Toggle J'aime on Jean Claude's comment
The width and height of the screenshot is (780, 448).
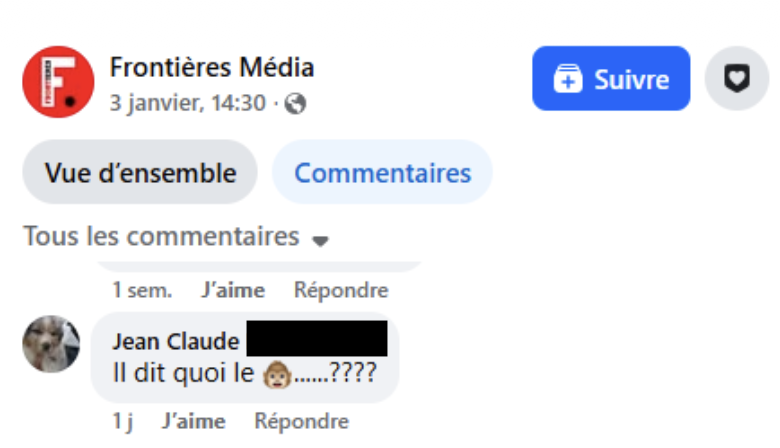click(193, 422)
